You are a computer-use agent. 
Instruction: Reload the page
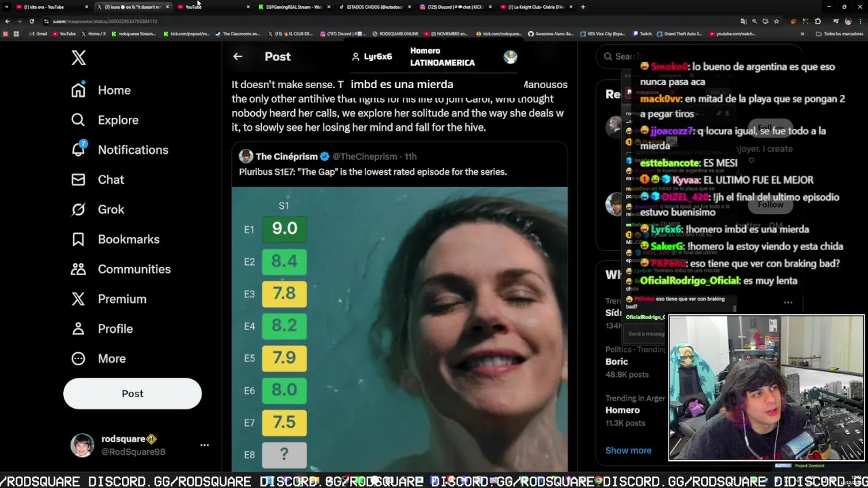click(x=31, y=21)
